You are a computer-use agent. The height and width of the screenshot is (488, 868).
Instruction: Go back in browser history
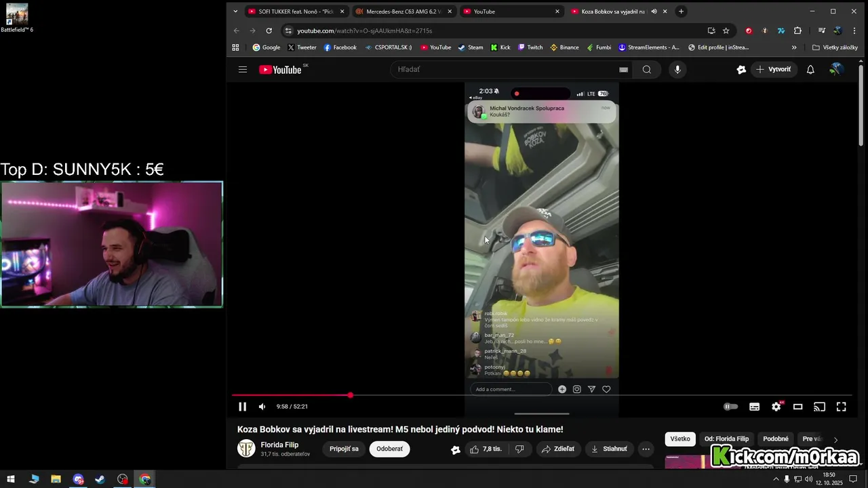[x=236, y=30]
